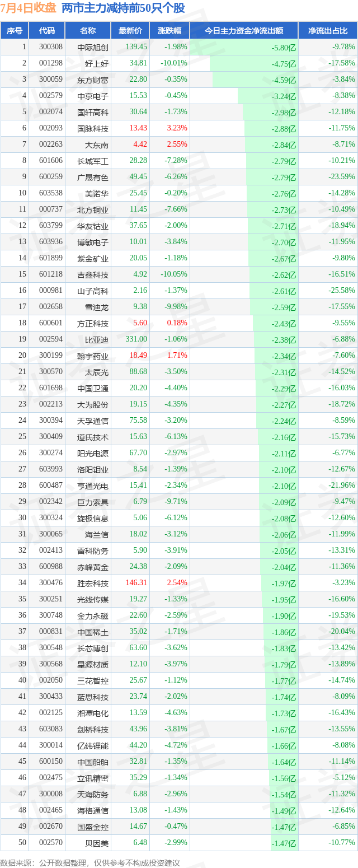358x868 pixels.
Task: Select stock name 美诺华
Action: pyautogui.click(x=97, y=193)
